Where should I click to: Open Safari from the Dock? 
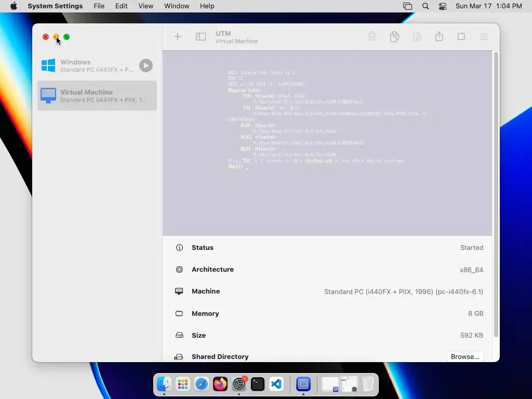pyautogui.click(x=202, y=384)
